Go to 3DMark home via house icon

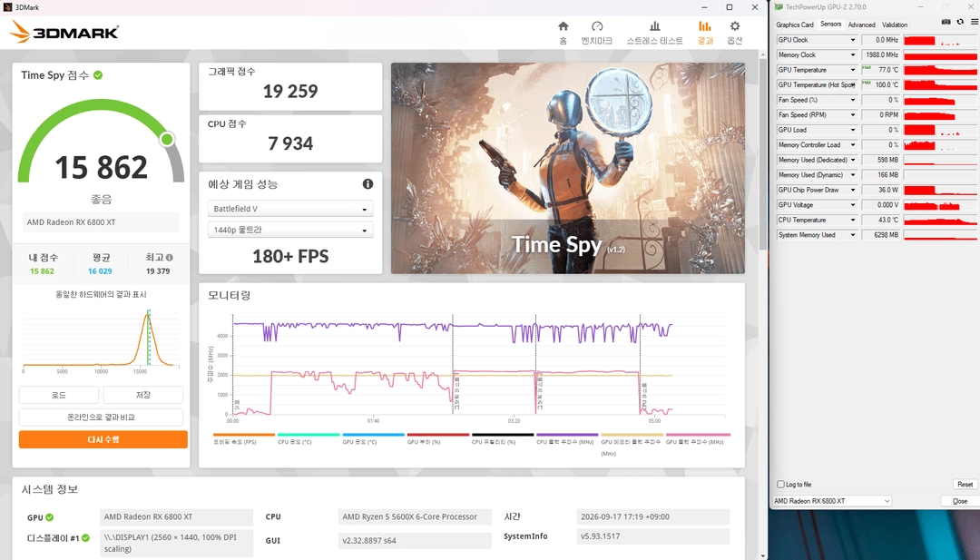[x=563, y=26]
